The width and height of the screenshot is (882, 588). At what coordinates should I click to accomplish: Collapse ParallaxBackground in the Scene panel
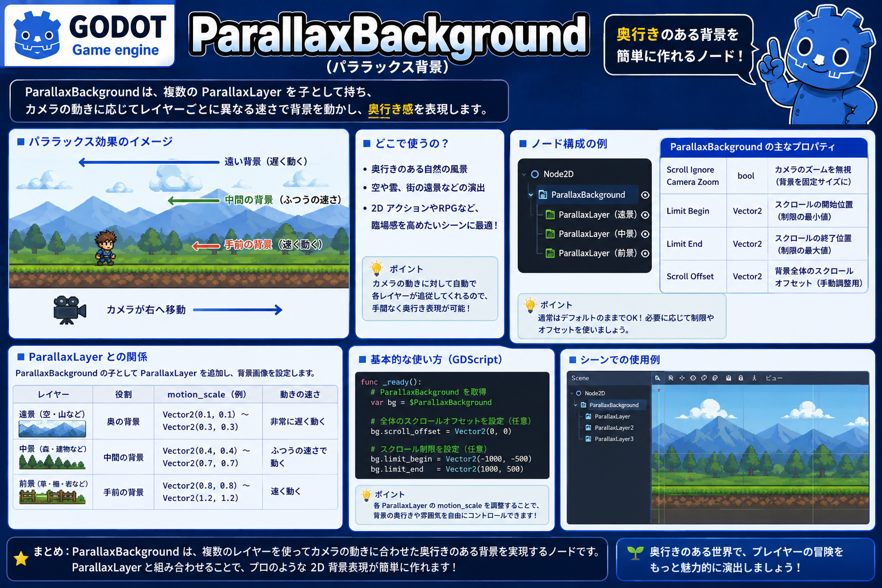pyautogui.click(x=576, y=405)
